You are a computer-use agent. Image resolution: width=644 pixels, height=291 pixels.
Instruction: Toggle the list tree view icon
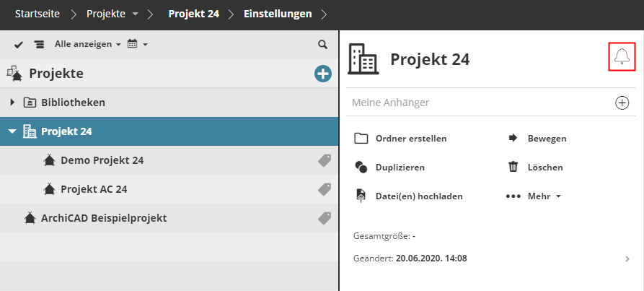pos(39,45)
